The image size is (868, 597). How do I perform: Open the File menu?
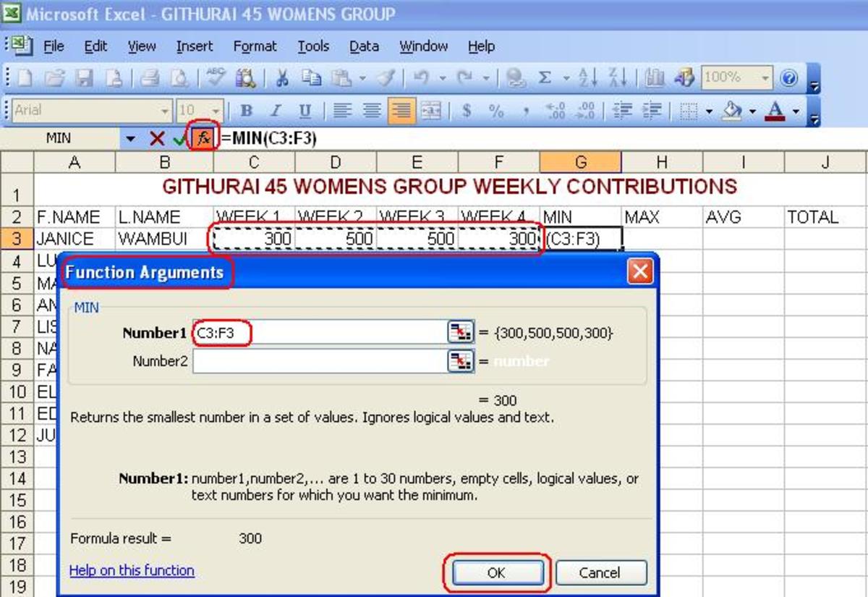[x=54, y=46]
